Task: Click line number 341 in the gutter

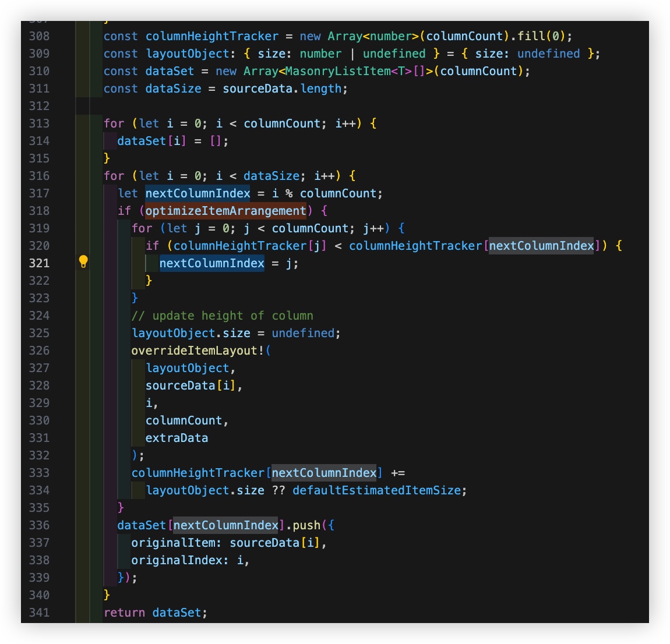Action: (x=39, y=613)
